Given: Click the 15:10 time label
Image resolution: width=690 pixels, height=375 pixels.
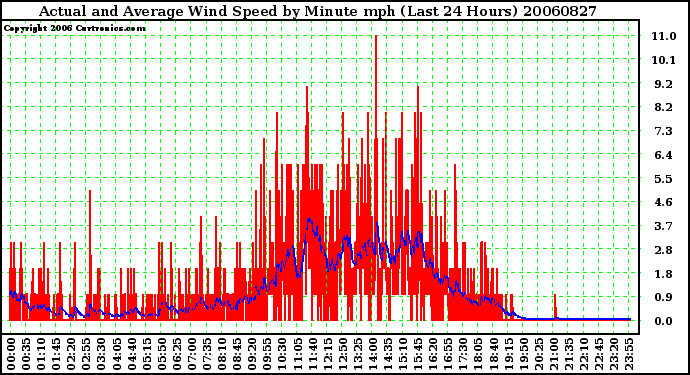Looking at the screenshot, I should [x=403, y=354].
